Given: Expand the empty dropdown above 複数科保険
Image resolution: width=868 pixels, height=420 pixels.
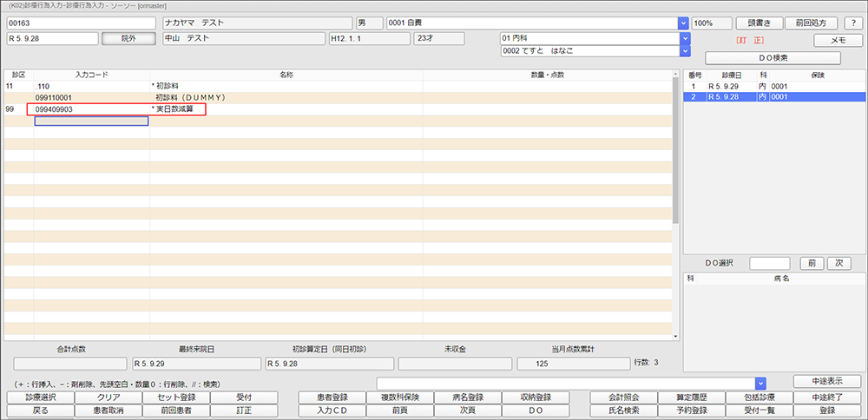Looking at the screenshot, I should (x=760, y=383).
